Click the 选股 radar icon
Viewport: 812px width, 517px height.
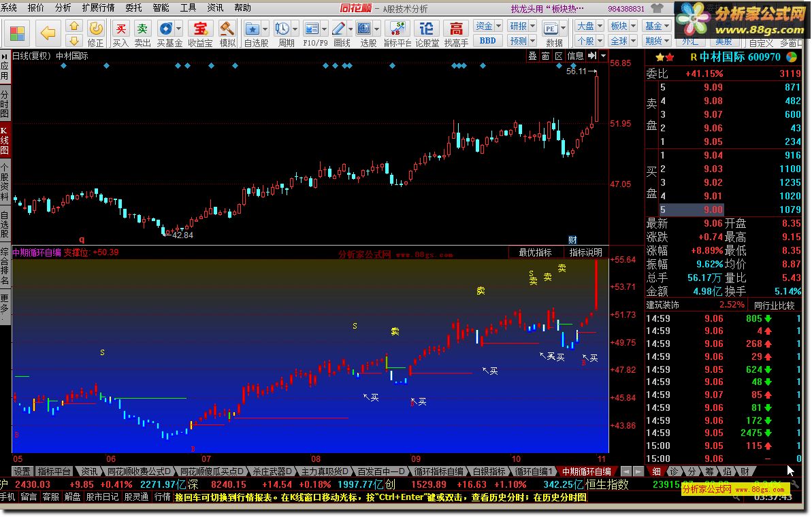(x=365, y=29)
